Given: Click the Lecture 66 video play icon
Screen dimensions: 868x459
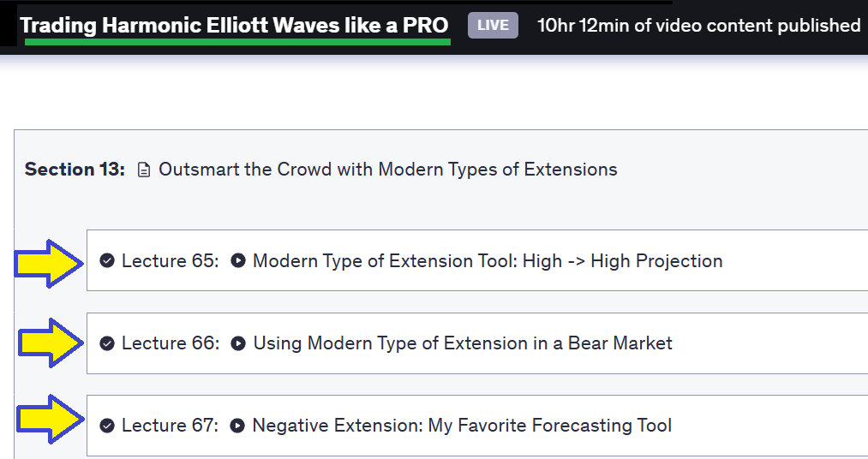Looking at the screenshot, I should 238,343.
